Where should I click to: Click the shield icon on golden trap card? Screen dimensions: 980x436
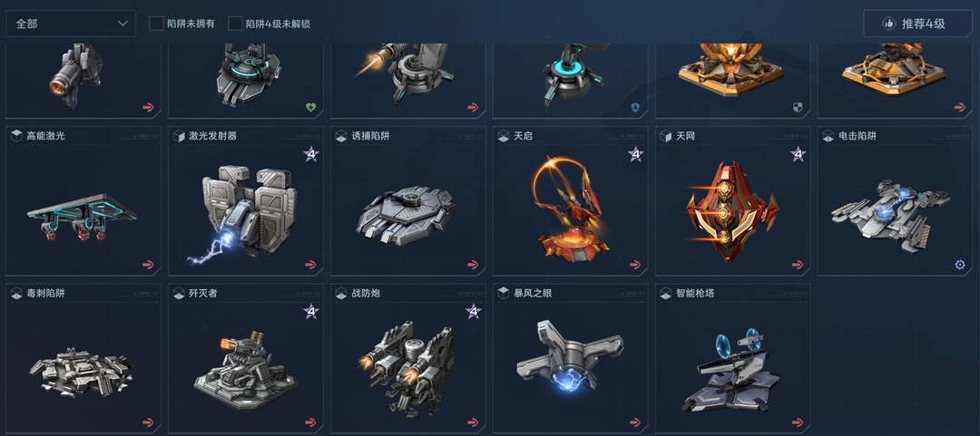[799, 108]
